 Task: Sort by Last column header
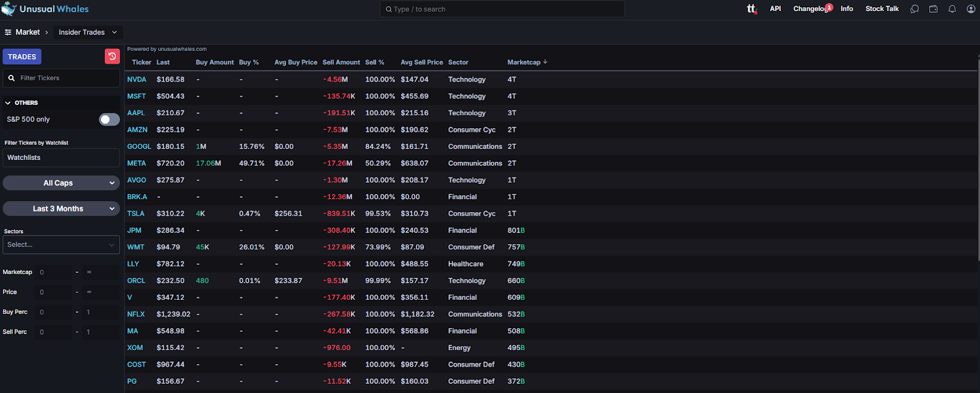[163, 62]
